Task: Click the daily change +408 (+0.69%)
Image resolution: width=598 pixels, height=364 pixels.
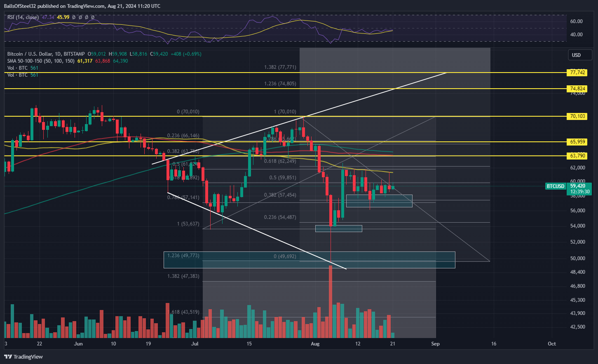Action: click(186, 54)
